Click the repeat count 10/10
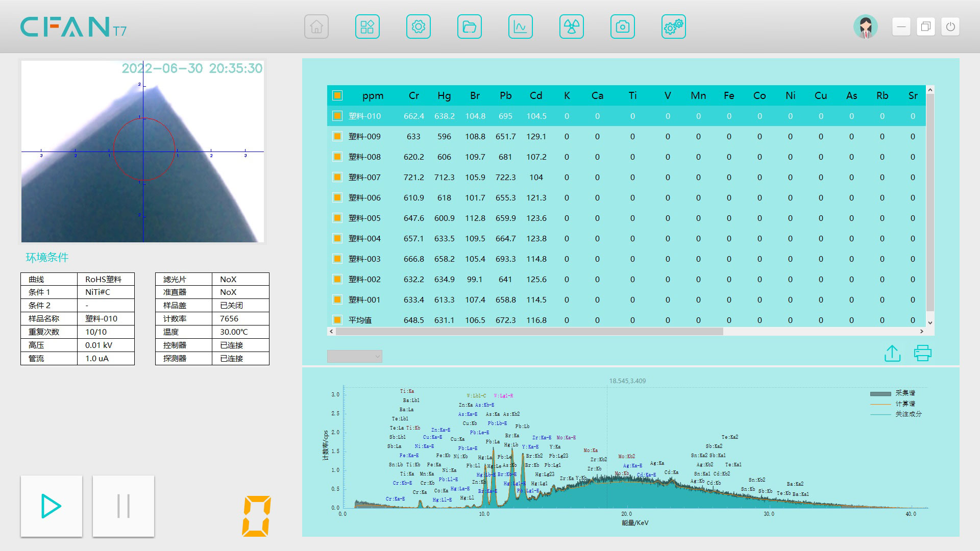Viewport: 980px width, 551px height. (x=96, y=332)
